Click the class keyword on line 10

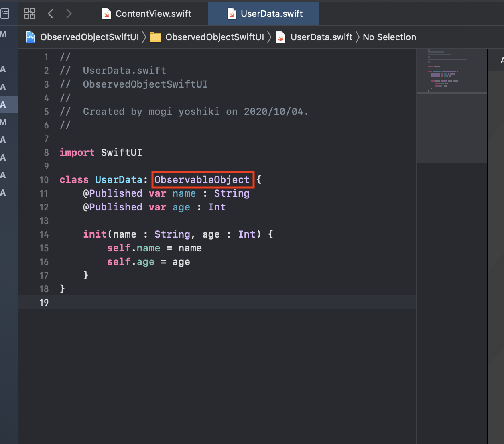(x=74, y=180)
